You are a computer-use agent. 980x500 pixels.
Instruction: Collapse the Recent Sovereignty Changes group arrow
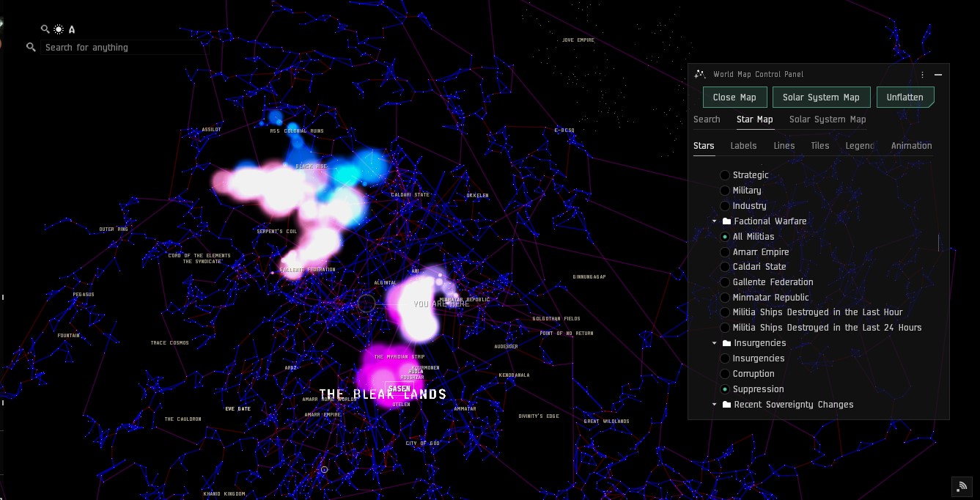point(714,405)
